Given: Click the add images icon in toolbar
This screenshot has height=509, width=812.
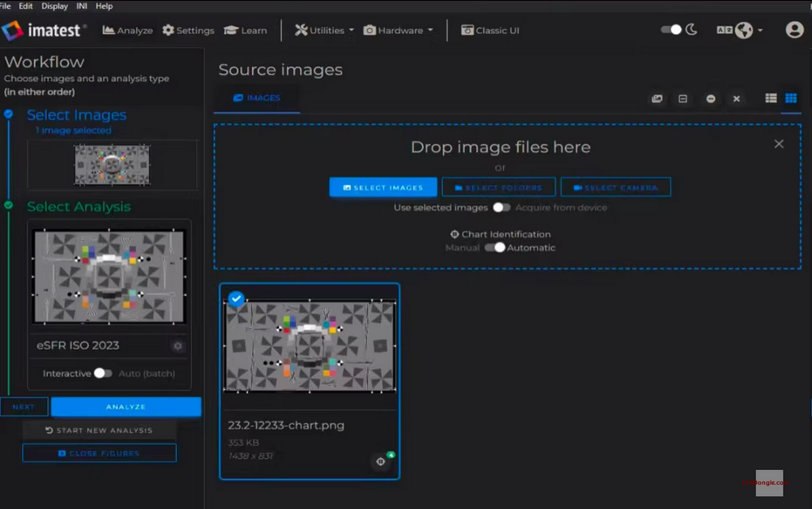Looking at the screenshot, I should coord(657,99).
